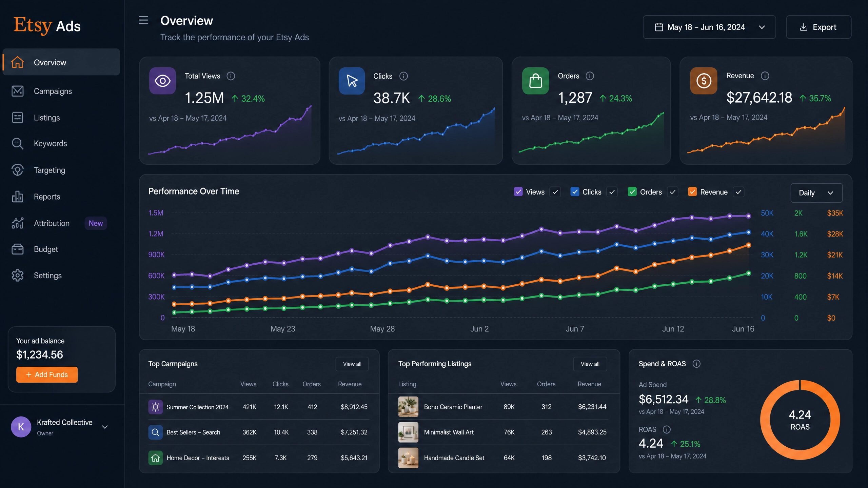Screen dimensions: 868x488
Task: Click Best Sellers – Search campaign icon
Action: point(155,432)
